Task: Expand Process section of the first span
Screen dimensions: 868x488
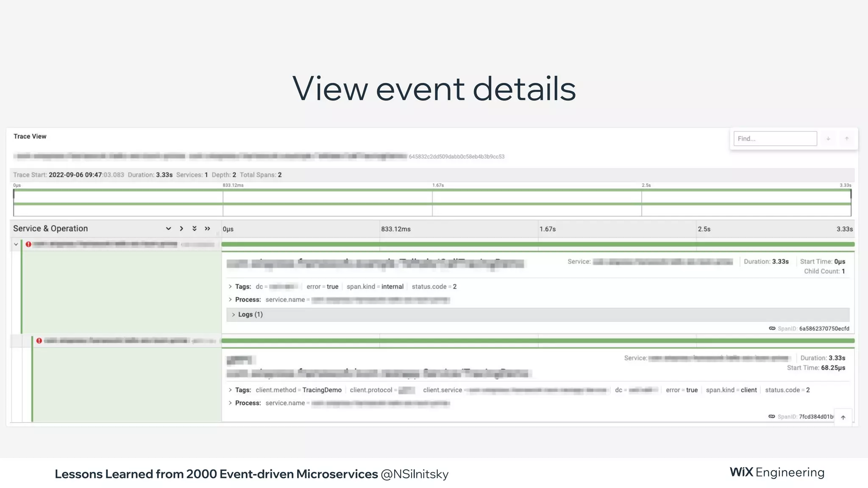Action: point(245,299)
